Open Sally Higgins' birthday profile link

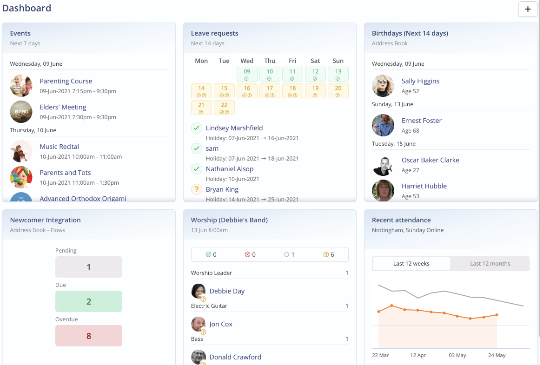tap(420, 81)
